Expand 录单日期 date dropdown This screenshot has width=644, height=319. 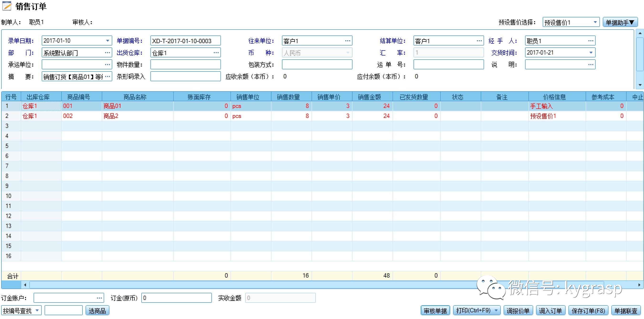click(107, 41)
